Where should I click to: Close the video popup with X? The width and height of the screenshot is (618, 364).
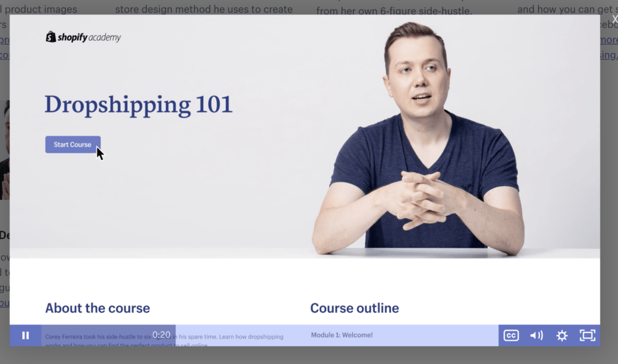point(614,19)
